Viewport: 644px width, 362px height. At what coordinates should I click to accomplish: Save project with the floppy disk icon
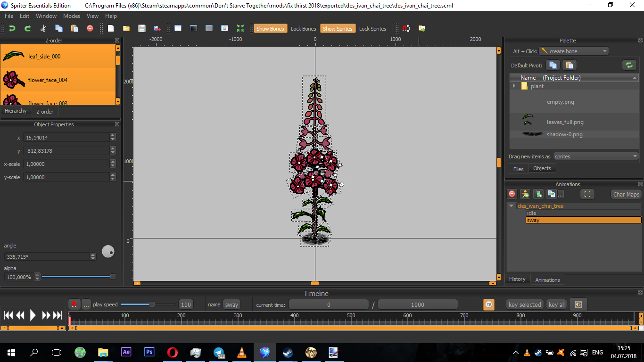click(x=141, y=28)
